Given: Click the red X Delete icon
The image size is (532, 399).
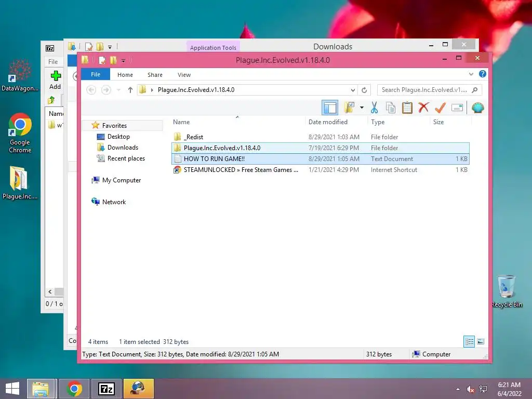Looking at the screenshot, I should tap(423, 108).
